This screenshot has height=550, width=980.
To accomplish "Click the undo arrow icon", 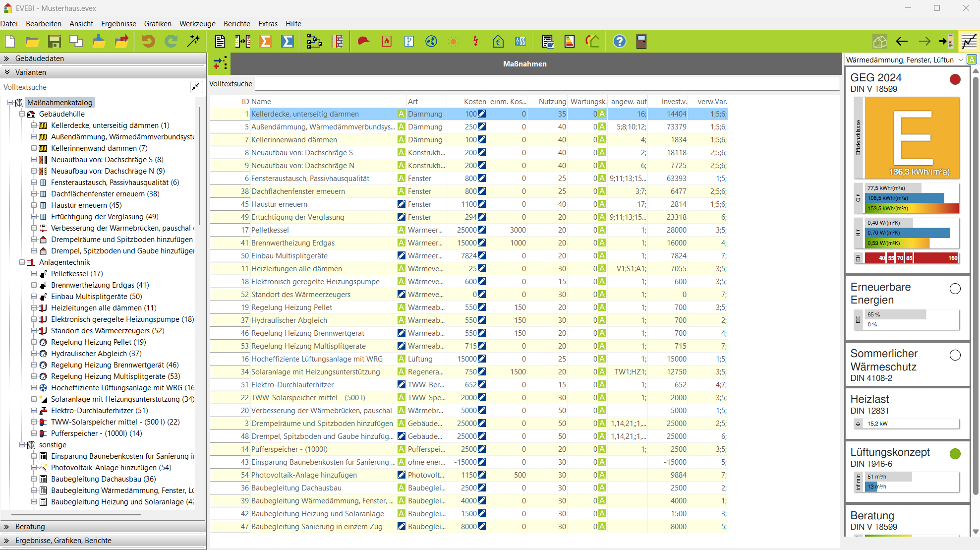I will [x=148, y=42].
